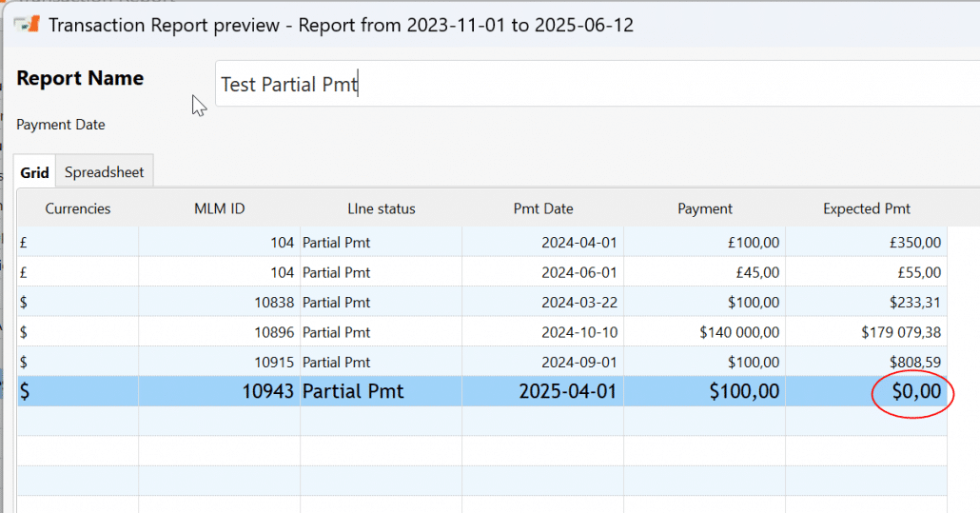980x513 pixels.
Task: Switch to the Spreadsheet tab
Action: 104,172
